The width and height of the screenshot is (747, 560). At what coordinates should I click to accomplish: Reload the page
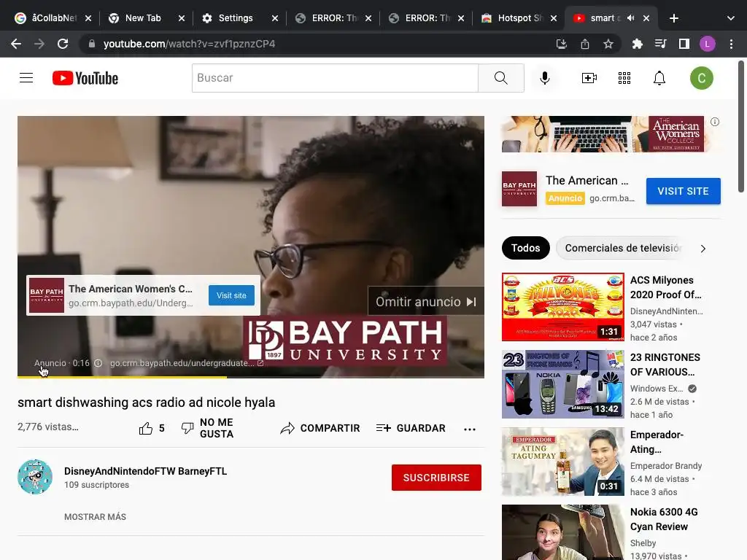click(x=63, y=44)
